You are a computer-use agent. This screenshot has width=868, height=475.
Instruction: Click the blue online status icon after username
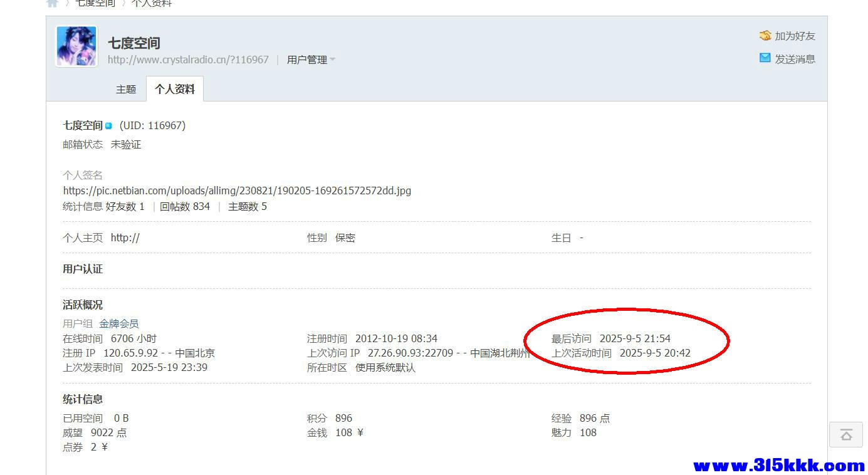tap(108, 126)
